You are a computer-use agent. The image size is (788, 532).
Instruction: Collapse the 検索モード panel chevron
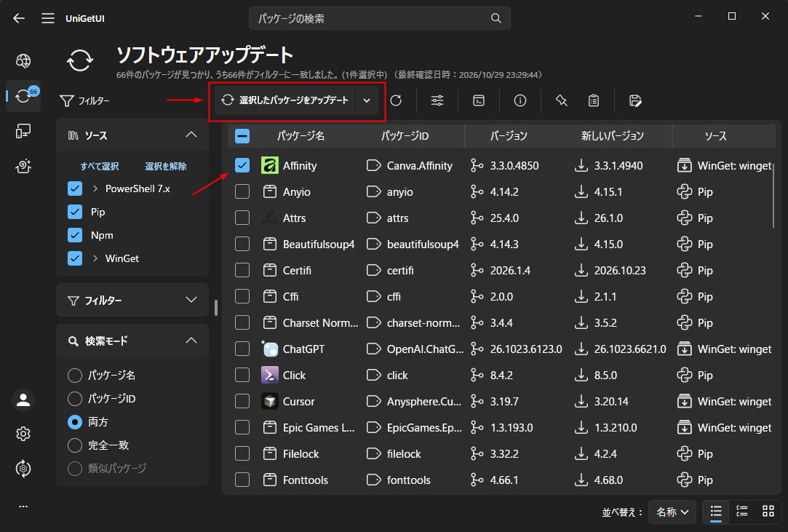(191, 341)
